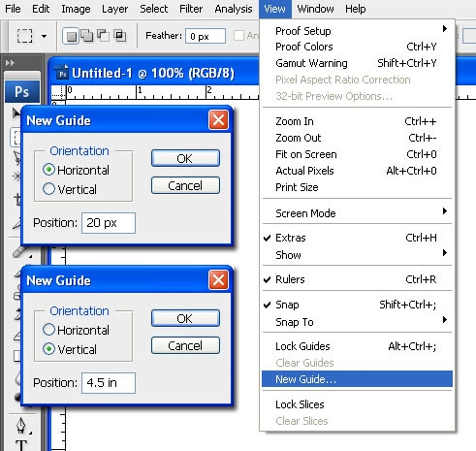This screenshot has height=451, width=476.
Task: Confirm with OK in the 4.5 in dialog
Action: 185,318
